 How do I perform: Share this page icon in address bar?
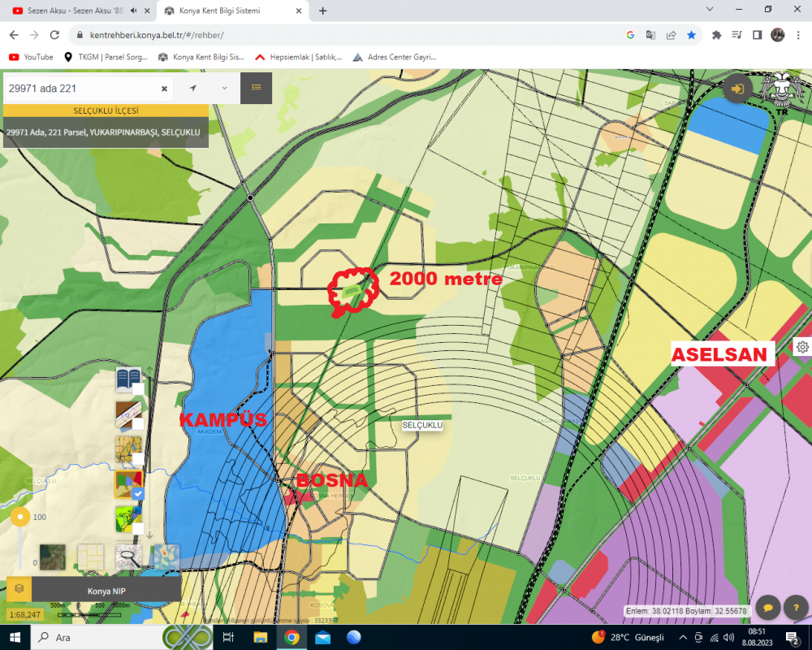point(672,35)
